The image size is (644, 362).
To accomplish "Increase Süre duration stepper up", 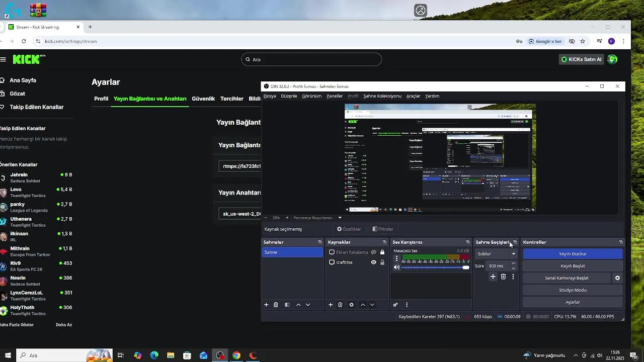I will 513,263.
